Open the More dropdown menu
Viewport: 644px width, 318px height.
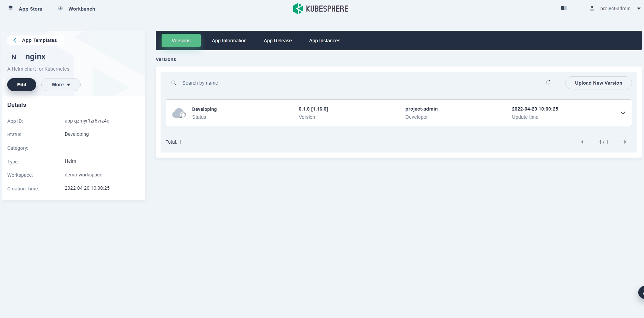pos(61,85)
